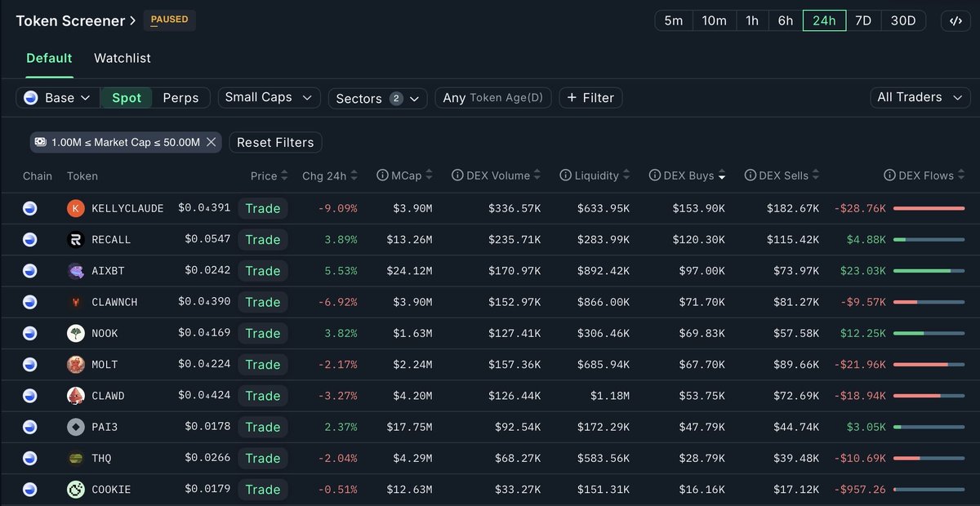This screenshot has height=506, width=980.
Task: Click Trade button for AIXBT
Action: (263, 271)
